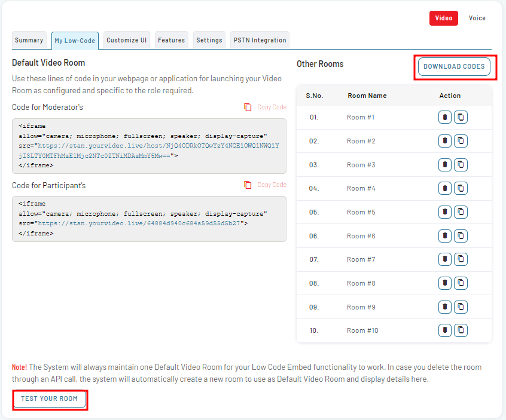This screenshot has height=420, width=506.
Task: Open the Features tab
Action: (171, 40)
